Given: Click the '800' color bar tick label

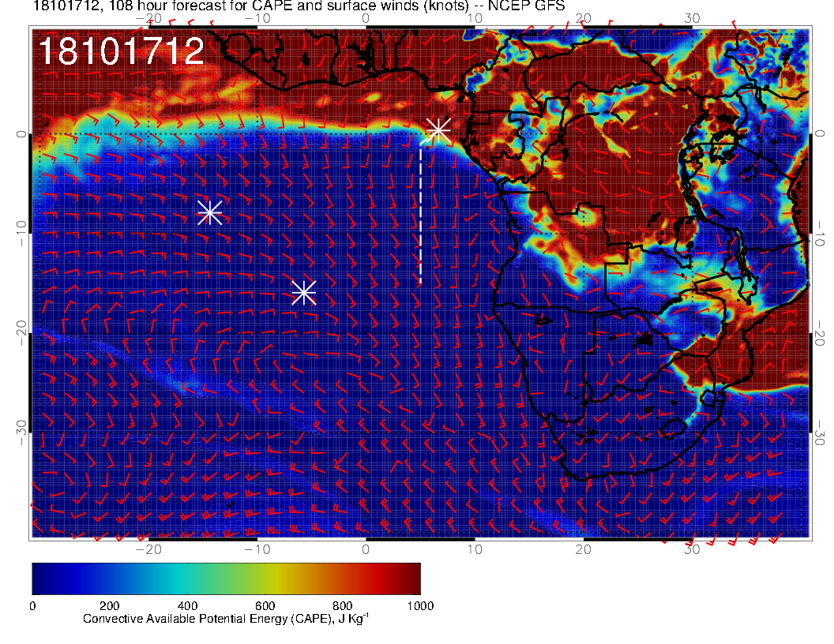Looking at the screenshot, I should tap(343, 606).
